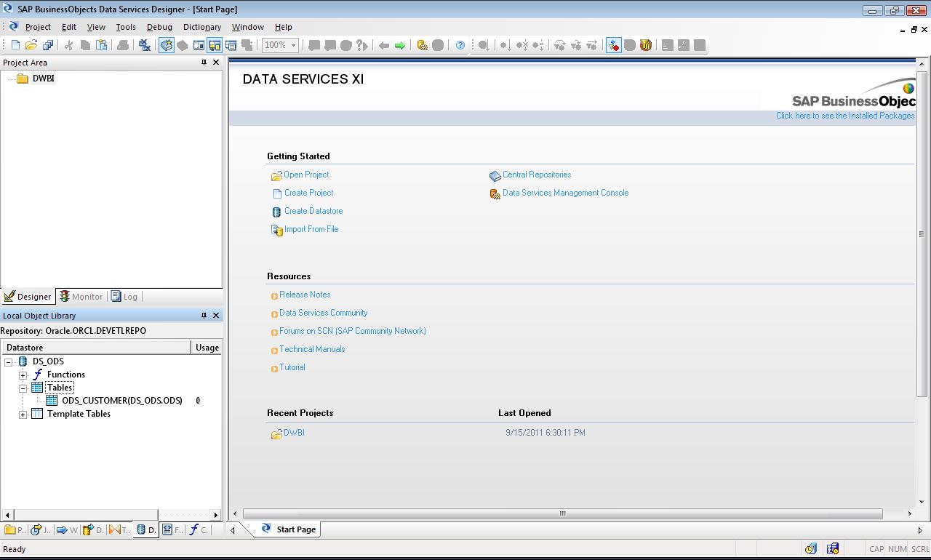Open the Project menu
This screenshot has width=931, height=560.
38,27
